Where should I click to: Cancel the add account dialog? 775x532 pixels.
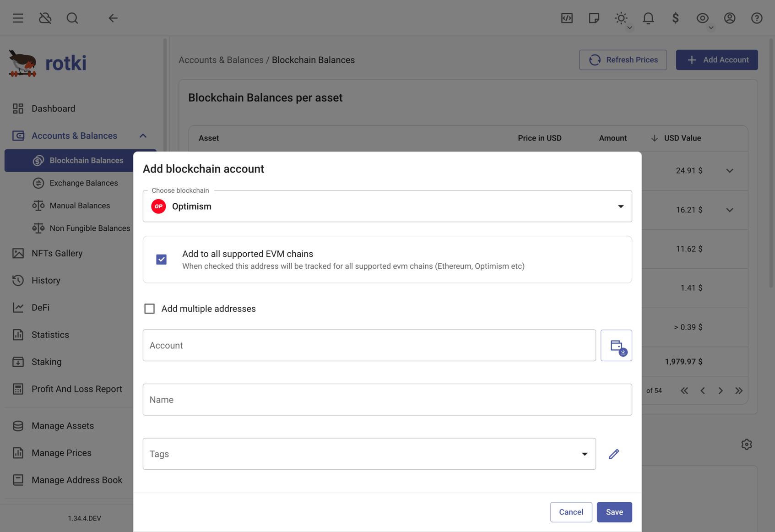(x=571, y=512)
